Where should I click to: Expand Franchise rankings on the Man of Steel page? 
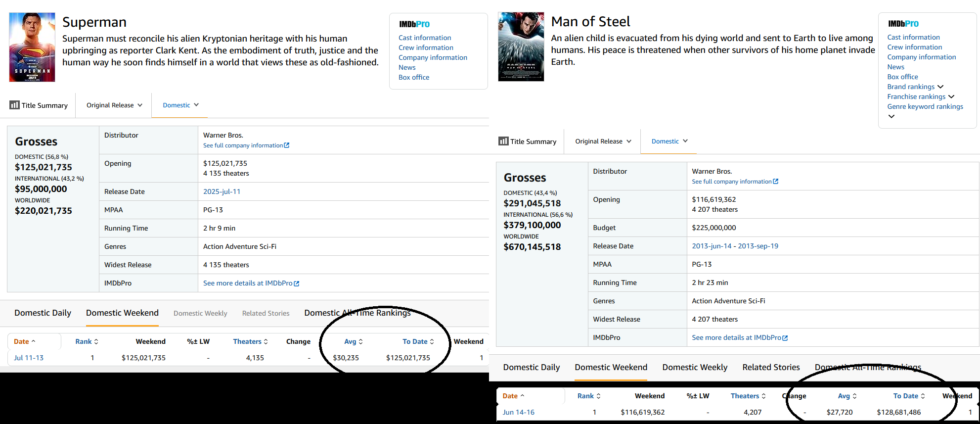point(921,96)
